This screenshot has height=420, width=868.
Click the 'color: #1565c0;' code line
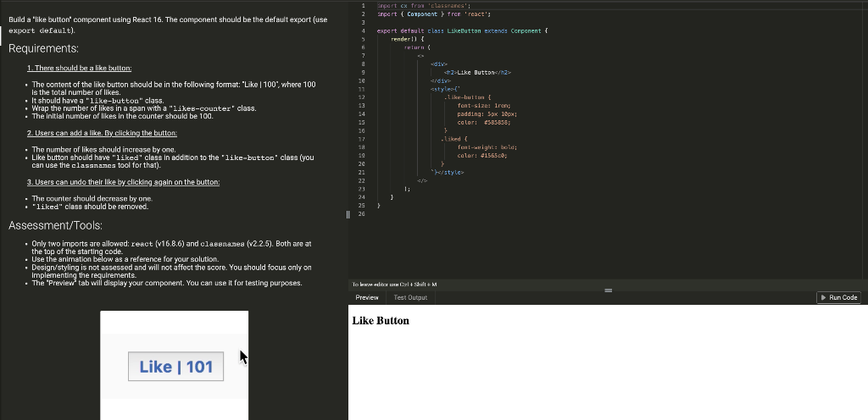[x=482, y=155]
